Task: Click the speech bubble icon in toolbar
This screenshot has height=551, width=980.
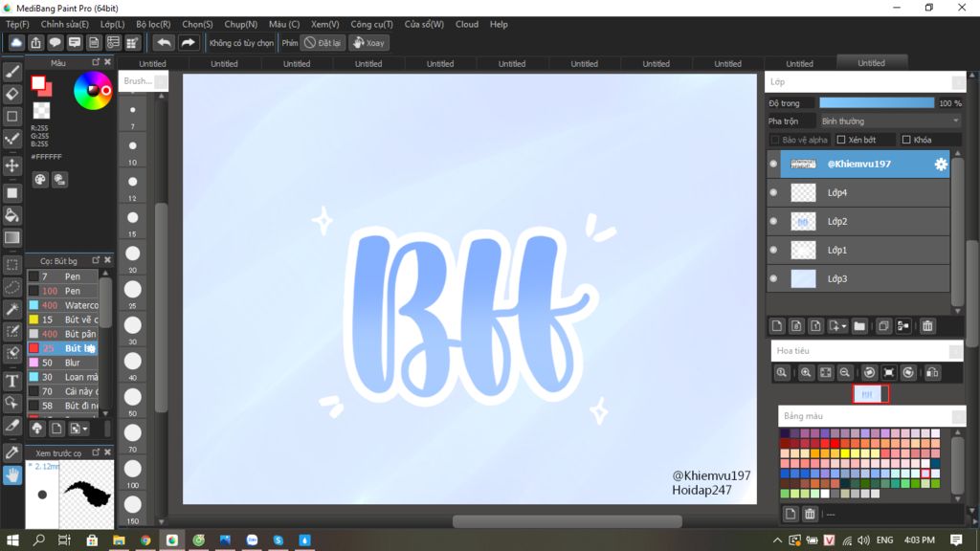Action: (55, 42)
